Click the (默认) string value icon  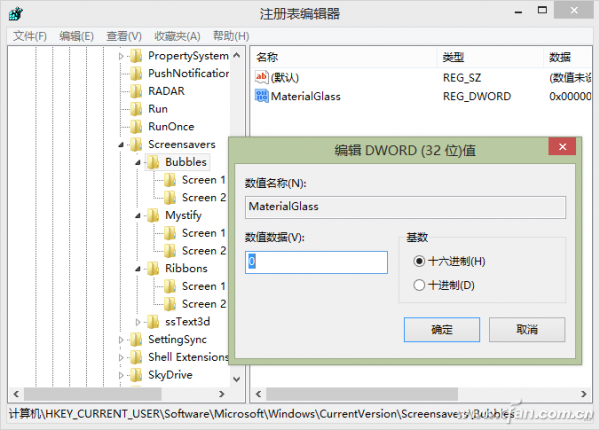(x=261, y=77)
